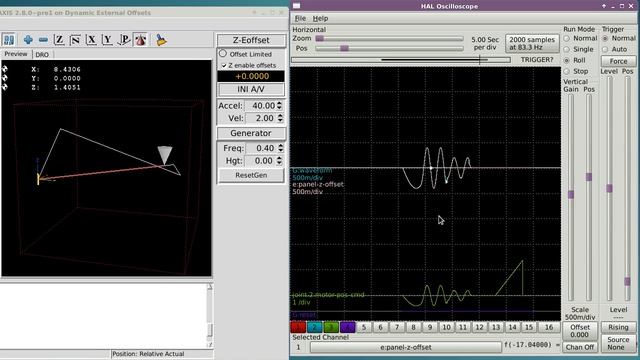Select the Z view icon
640x360 pixels.
[x=59, y=40]
